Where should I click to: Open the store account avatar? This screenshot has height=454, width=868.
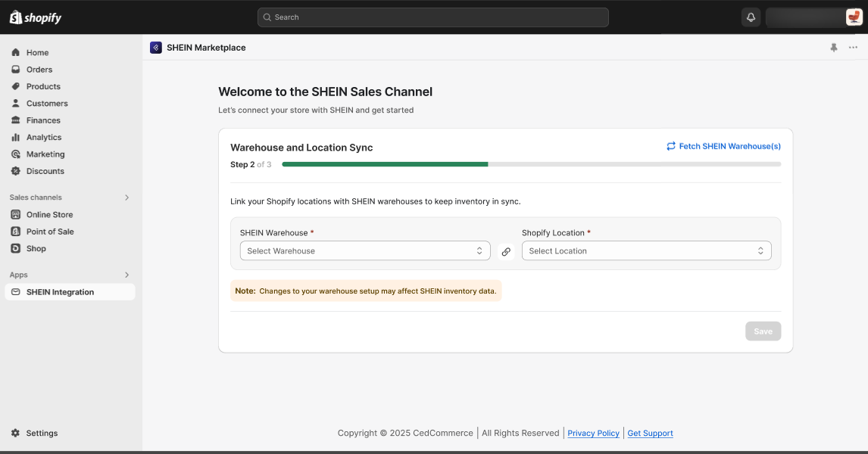[x=854, y=17]
